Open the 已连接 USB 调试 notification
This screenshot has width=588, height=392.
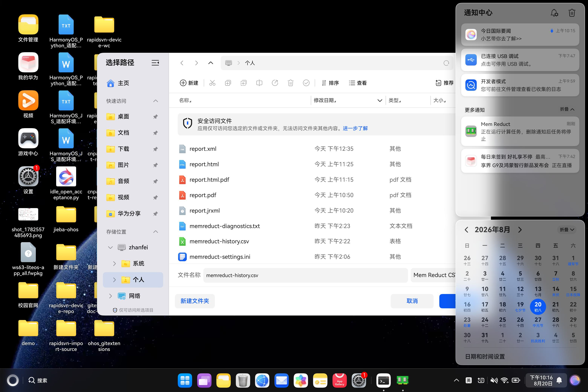coord(520,60)
